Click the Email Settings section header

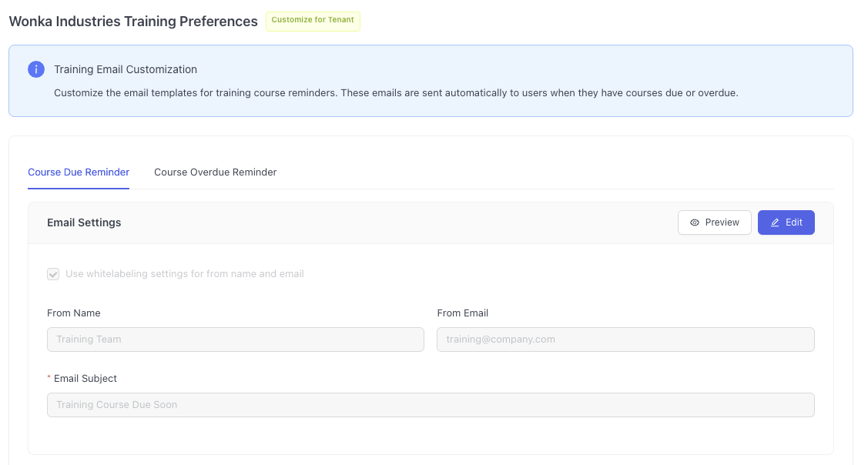84,222
